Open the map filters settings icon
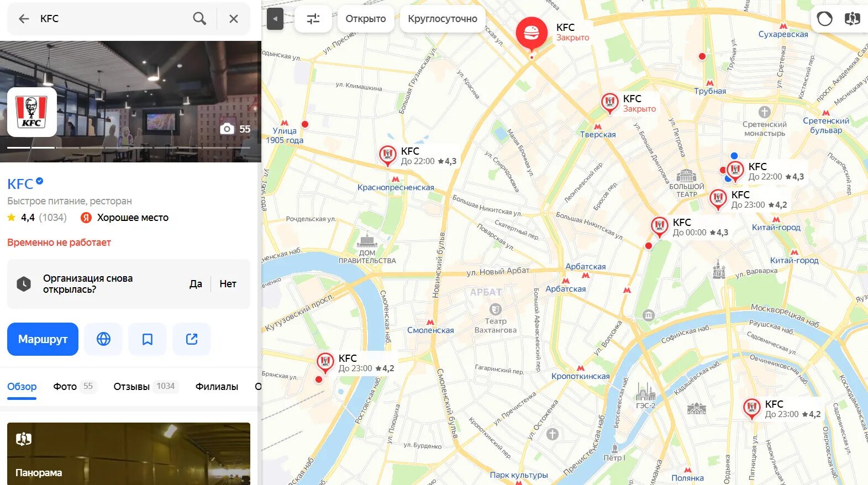The width and height of the screenshot is (868, 485). point(313,19)
